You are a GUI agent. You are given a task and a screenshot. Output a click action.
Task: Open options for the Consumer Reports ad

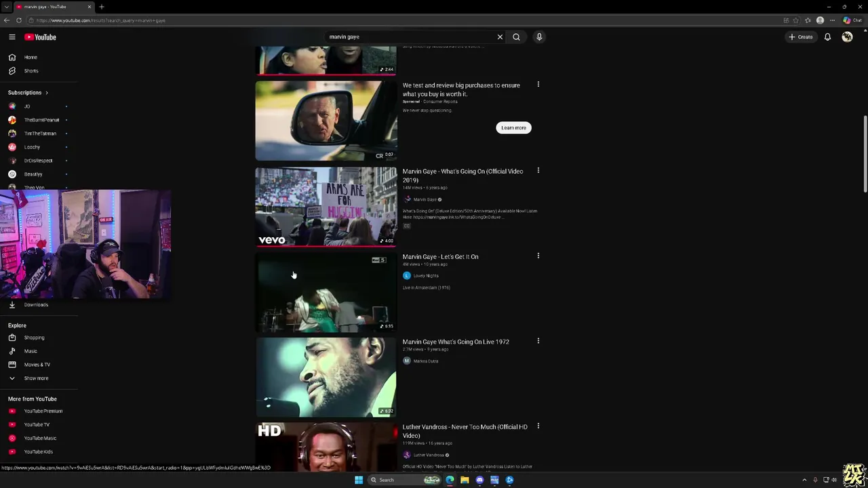(x=538, y=85)
